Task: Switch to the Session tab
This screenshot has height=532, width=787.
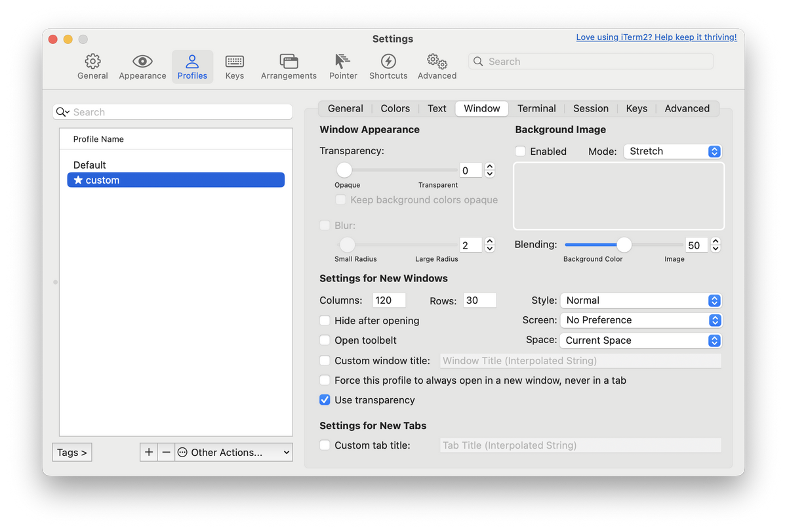Action: click(591, 108)
